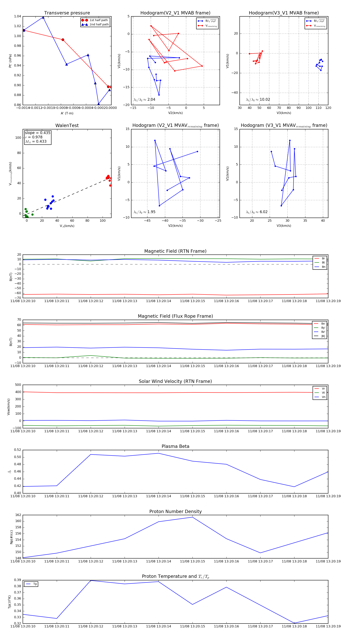Select the '|B|' legend entry
351x644 pixels.
pos(320,336)
